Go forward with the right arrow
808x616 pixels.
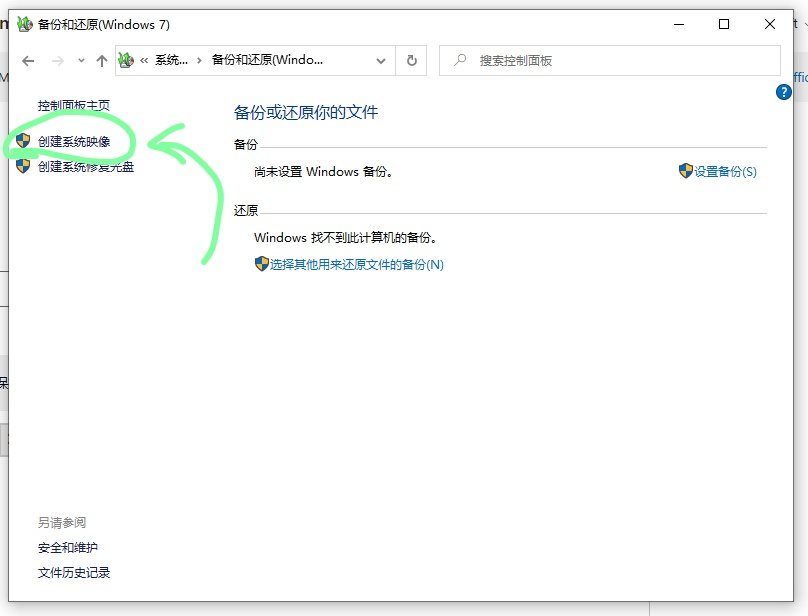coord(58,61)
